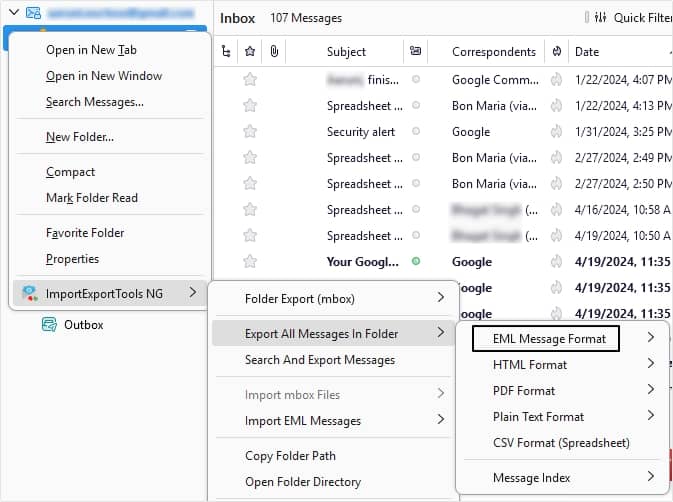Expand Message Index submenu arrow
The width and height of the screenshot is (673, 502).
tap(651, 476)
